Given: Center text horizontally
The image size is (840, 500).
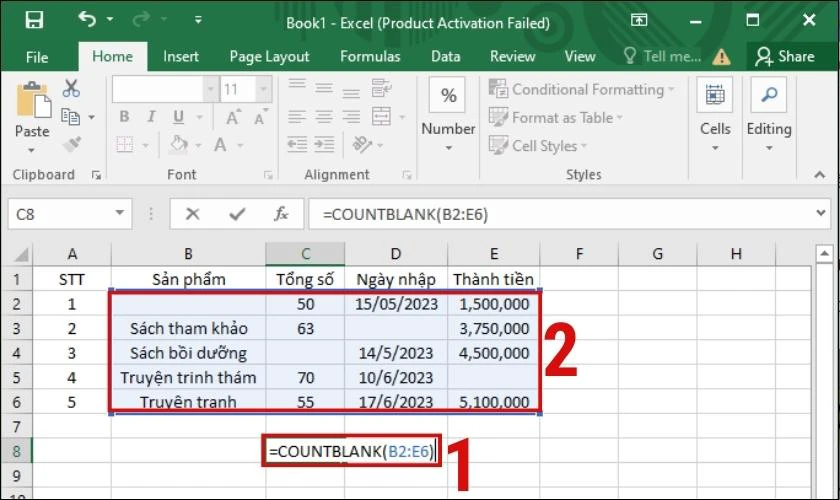Looking at the screenshot, I should point(324,116).
